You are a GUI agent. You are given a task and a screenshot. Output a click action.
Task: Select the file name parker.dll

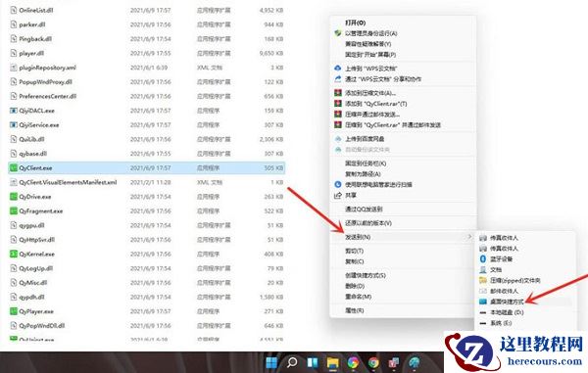(x=32, y=24)
